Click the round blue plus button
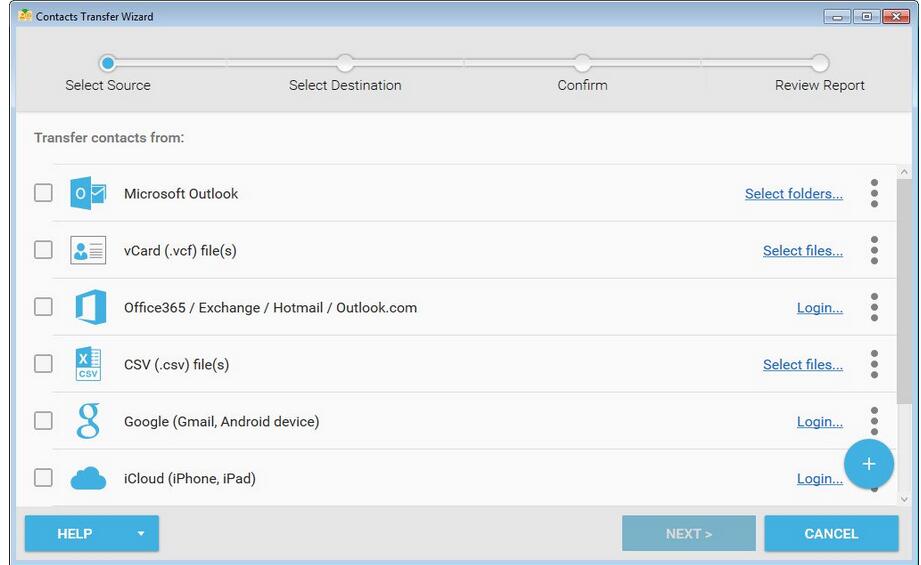This screenshot has height=565, width=921. [869, 464]
